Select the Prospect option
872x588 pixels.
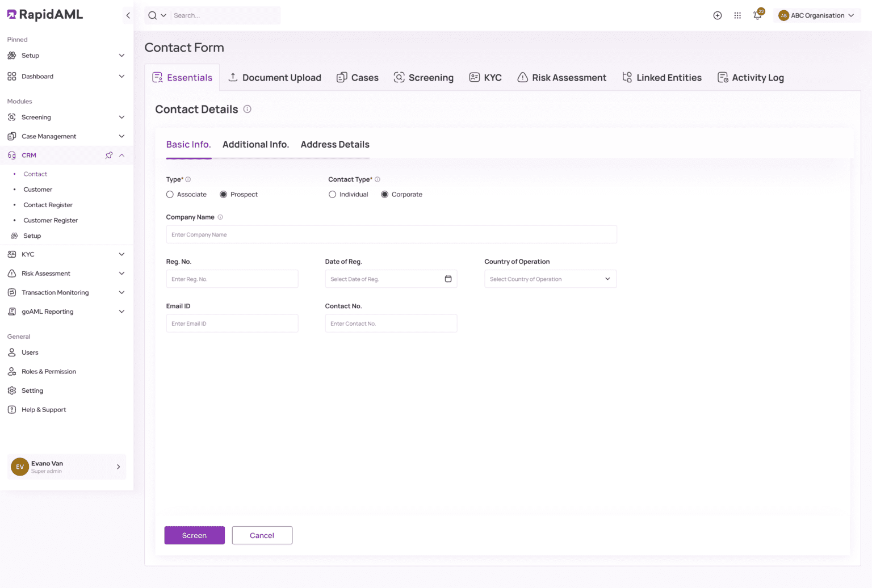tap(224, 194)
